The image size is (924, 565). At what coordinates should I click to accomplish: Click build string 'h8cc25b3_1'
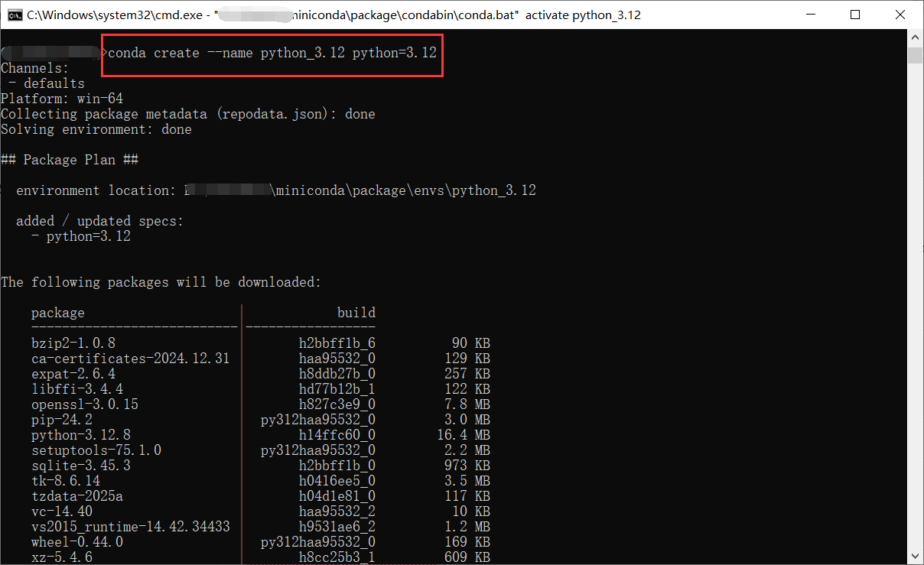pos(337,557)
